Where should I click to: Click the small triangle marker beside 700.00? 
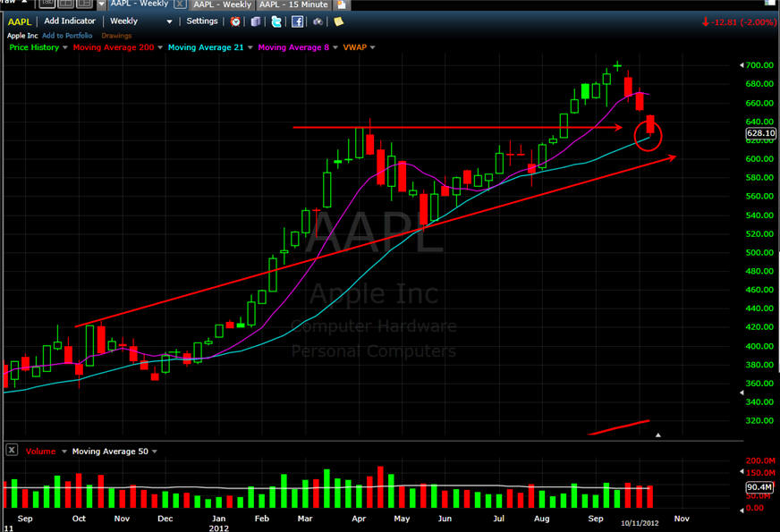742,65
